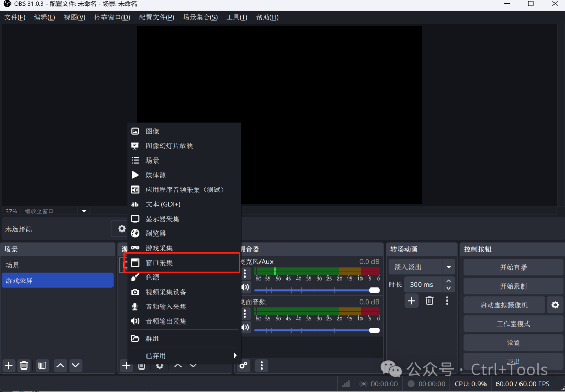This screenshot has width=565, height=392.
Task: Delete selected scene using trash icon
Action: [24, 365]
